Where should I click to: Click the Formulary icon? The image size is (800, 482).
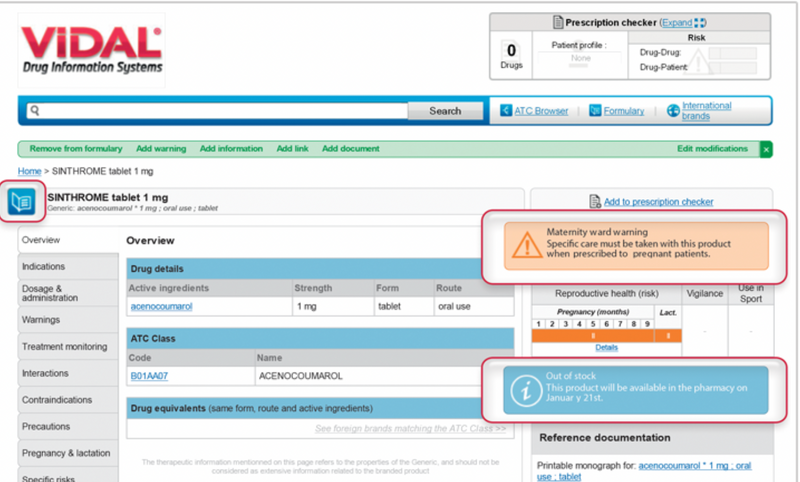pyautogui.click(x=595, y=110)
